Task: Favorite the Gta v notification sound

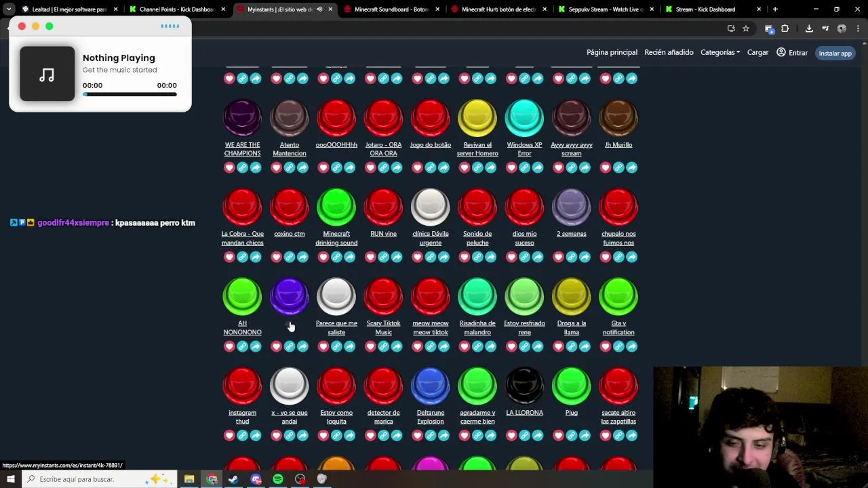Action: [606, 346]
